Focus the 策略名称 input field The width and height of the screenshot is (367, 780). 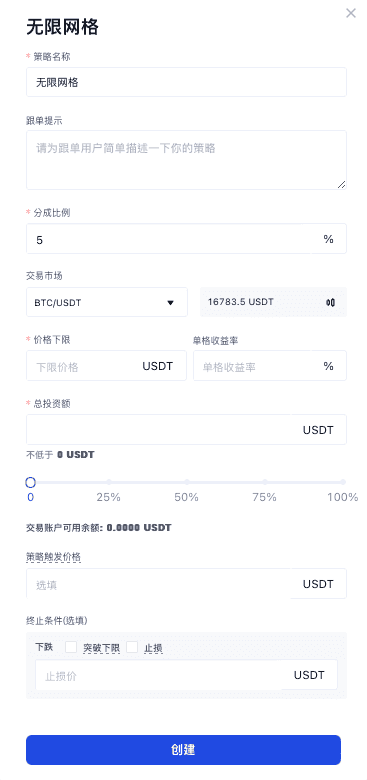click(186, 82)
